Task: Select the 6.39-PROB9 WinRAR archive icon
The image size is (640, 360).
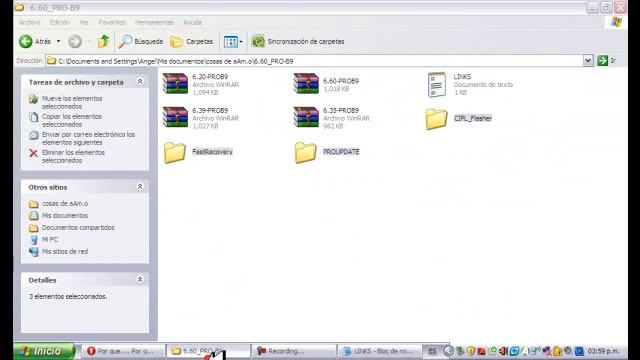Action: (x=175, y=117)
